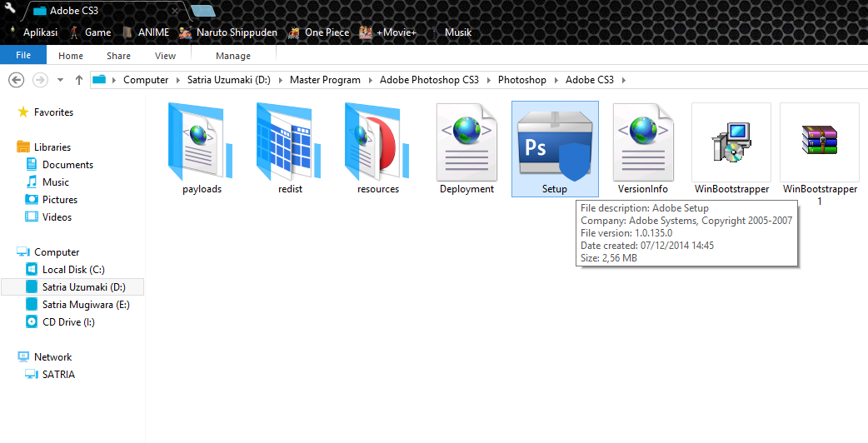The image size is (868, 443).
Task: Close the Adobe CS3 tab
Action: tap(175, 11)
